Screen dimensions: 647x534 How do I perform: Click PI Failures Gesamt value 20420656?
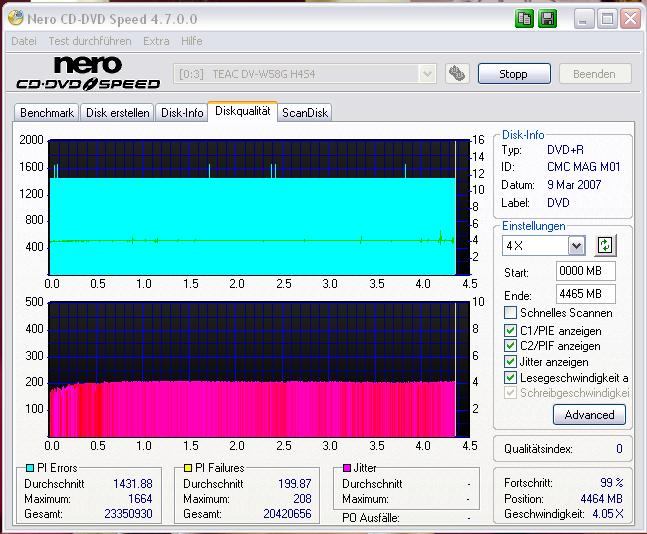[x=288, y=514]
